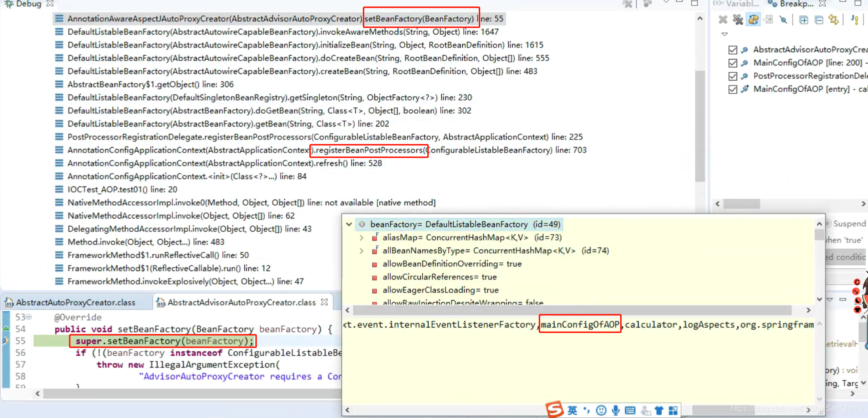868x418 pixels.
Task: Click variable popup horizontal scrollbar right arrow
Action: coord(809,310)
